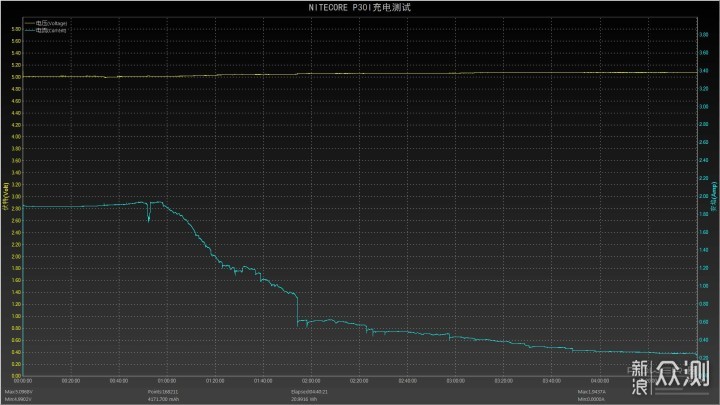Click the '4.00' tick on the voltage axis
720x405 pixels.
pyautogui.click(x=16, y=137)
